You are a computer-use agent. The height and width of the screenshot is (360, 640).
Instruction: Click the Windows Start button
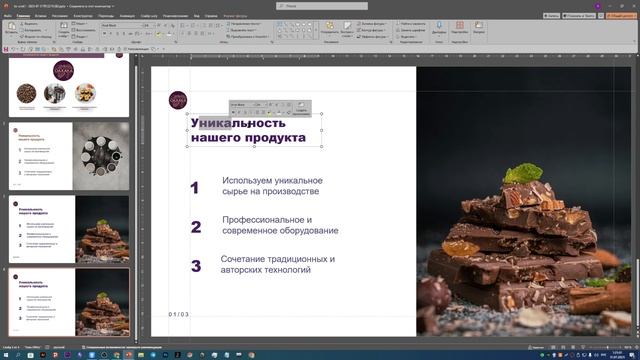6,355
